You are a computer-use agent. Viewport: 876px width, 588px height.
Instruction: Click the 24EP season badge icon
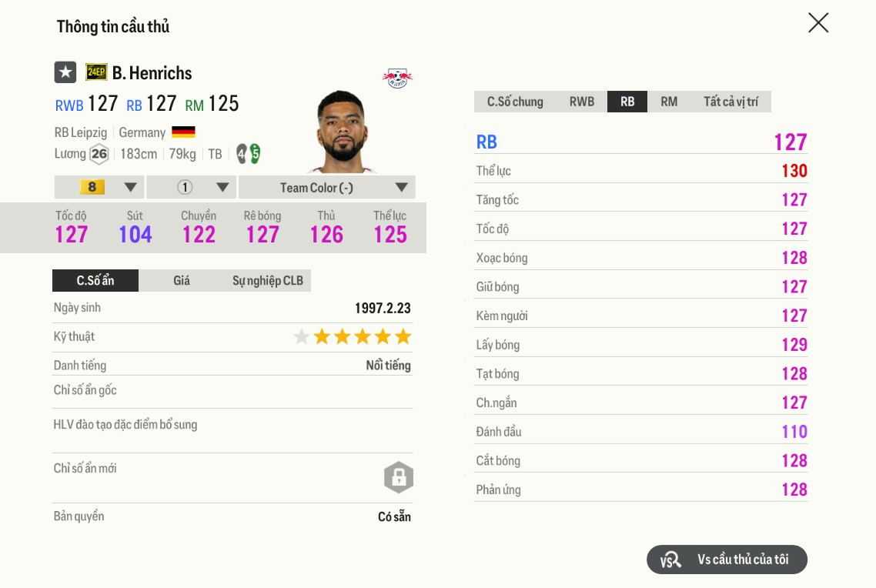(x=96, y=72)
